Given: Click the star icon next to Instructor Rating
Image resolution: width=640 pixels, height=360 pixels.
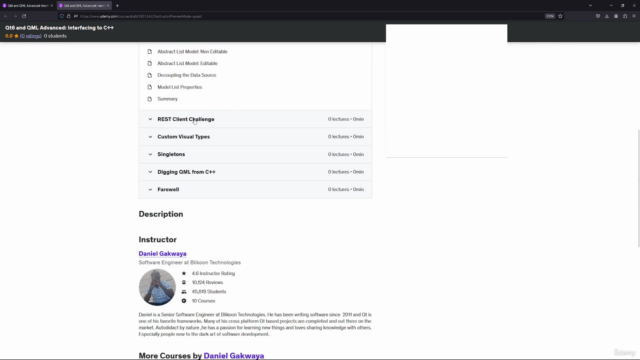Looking at the screenshot, I should click(x=184, y=273).
